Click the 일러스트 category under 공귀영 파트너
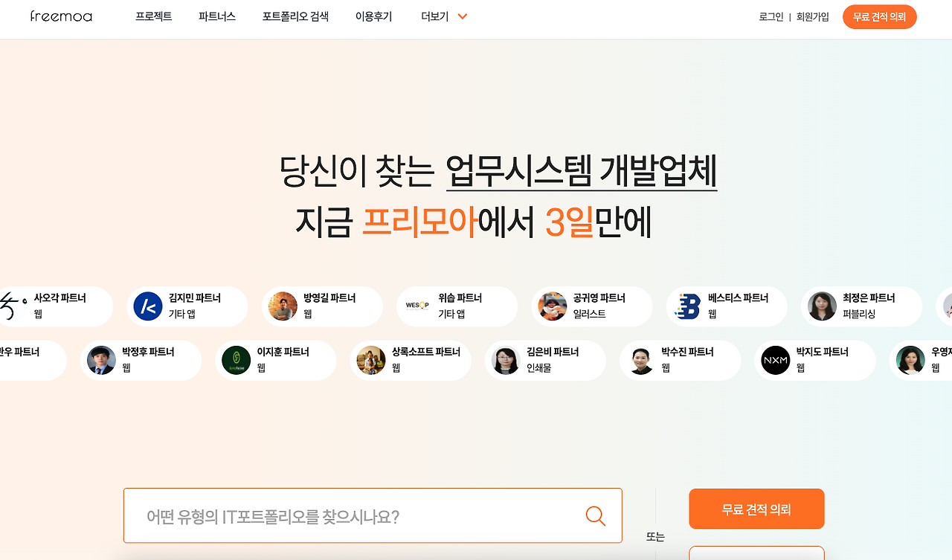This screenshot has height=560, width=952. (x=589, y=314)
